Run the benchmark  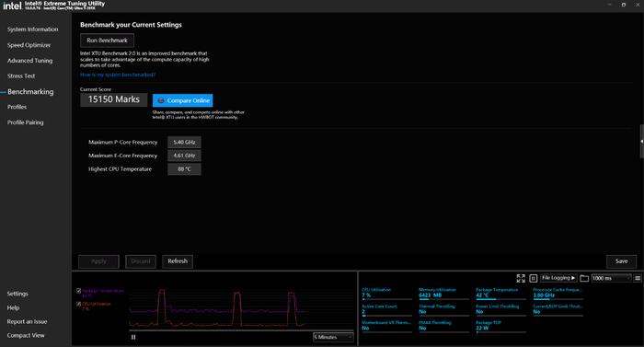coord(108,40)
